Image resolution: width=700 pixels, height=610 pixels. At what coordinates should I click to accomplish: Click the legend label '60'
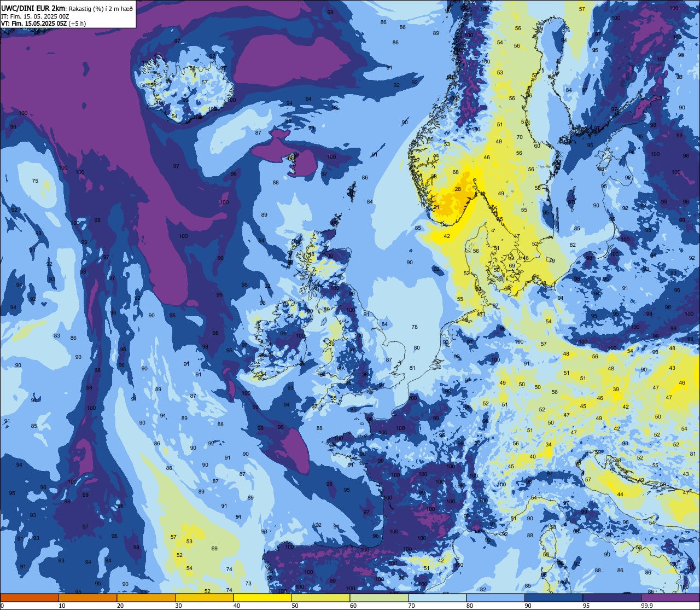tap(353, 606)
